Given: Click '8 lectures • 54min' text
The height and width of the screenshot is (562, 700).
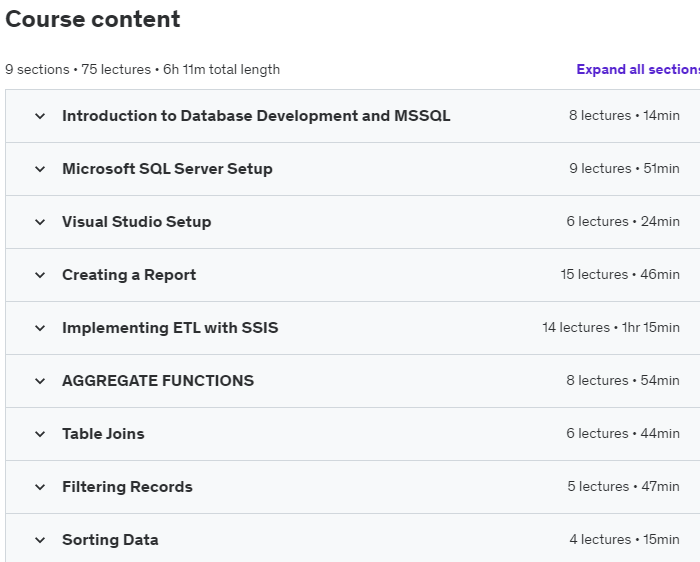Looking at the screenshot, I should 623,380.
